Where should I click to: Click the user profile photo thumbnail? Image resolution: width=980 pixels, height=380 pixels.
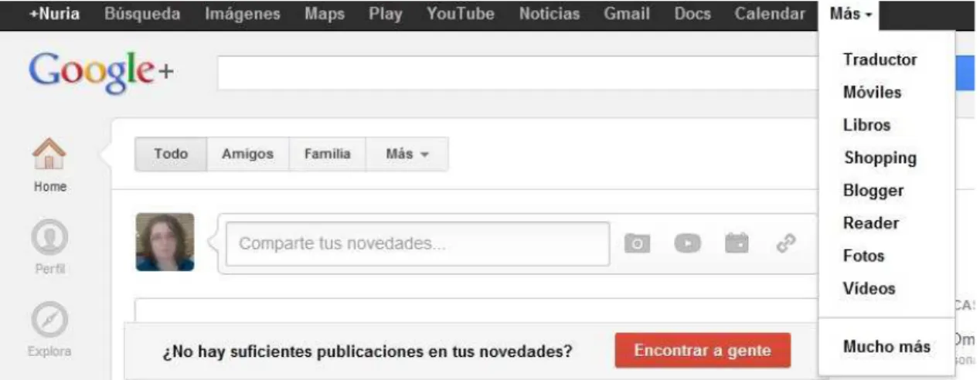pos(165,242)
